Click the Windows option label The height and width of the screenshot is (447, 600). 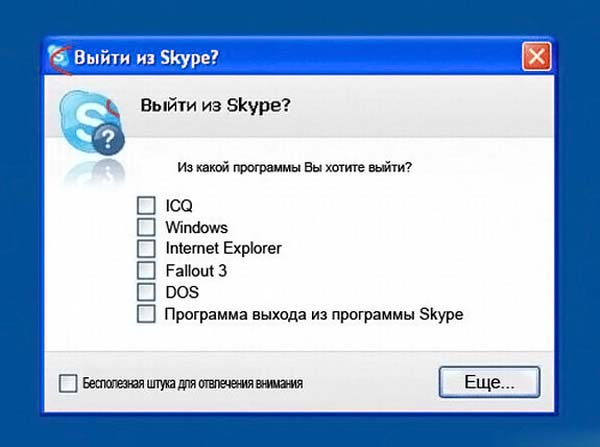point(197,228)
